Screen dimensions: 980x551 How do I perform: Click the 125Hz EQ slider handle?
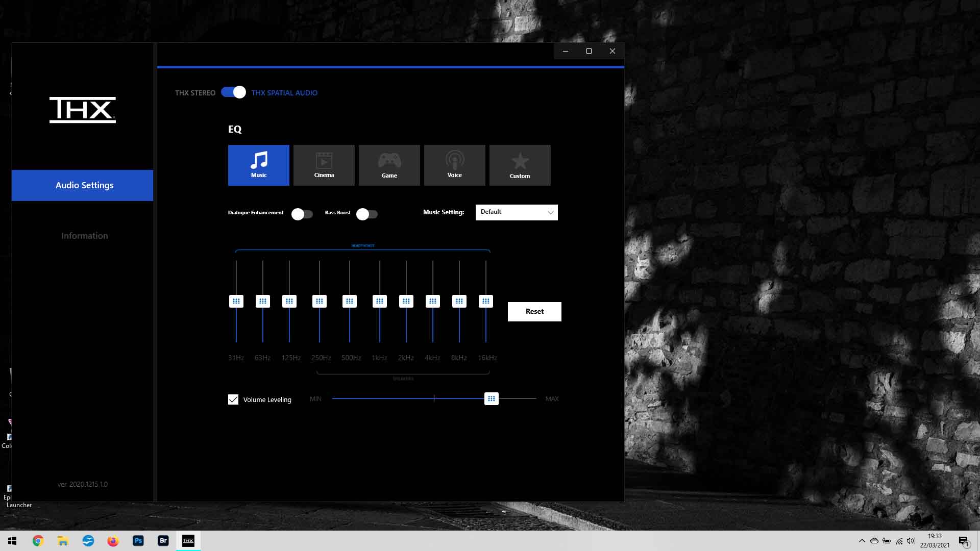(x=289, y=301)
